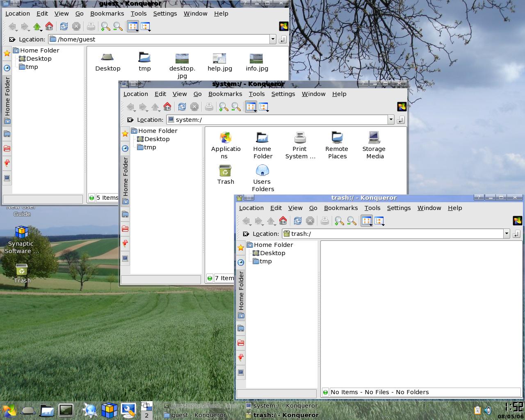The image size is (525, 420).
Task: Open desktop.jpg in guest Konqueror window
Action: tap(182, 66)
